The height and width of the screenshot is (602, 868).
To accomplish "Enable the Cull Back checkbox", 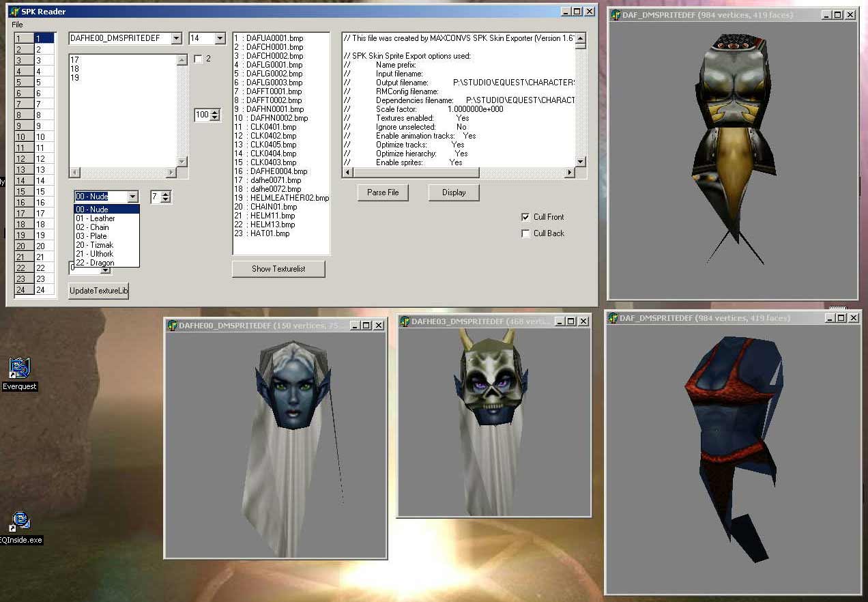I will (x=525, y=233).
